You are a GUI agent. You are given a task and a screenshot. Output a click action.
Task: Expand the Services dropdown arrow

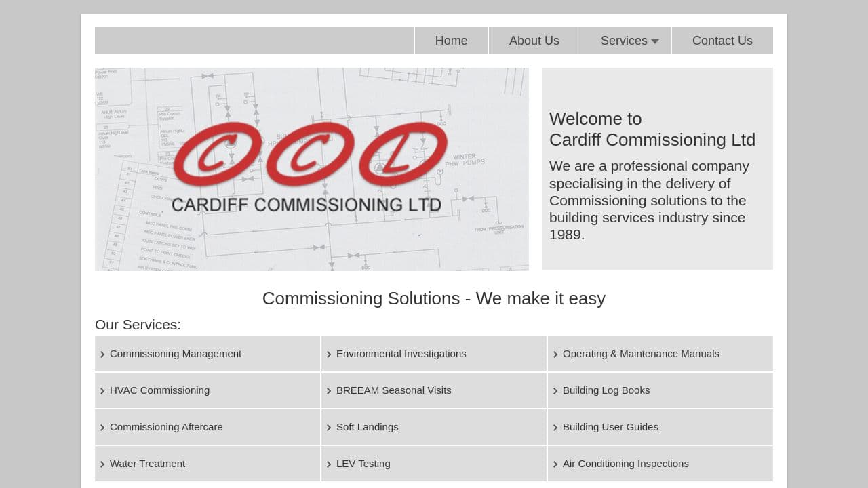(x=655, y=41)
